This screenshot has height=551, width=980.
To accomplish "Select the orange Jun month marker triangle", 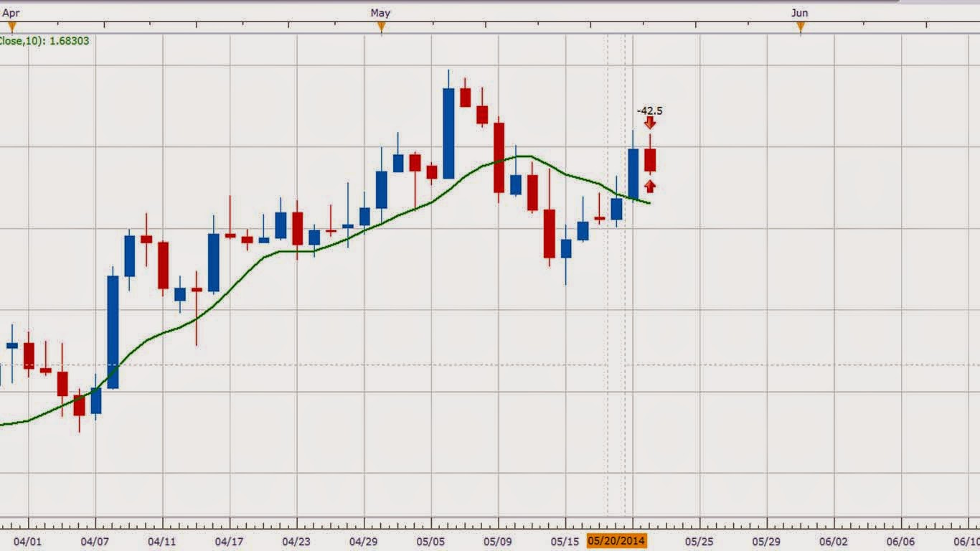I will point(801,27).
